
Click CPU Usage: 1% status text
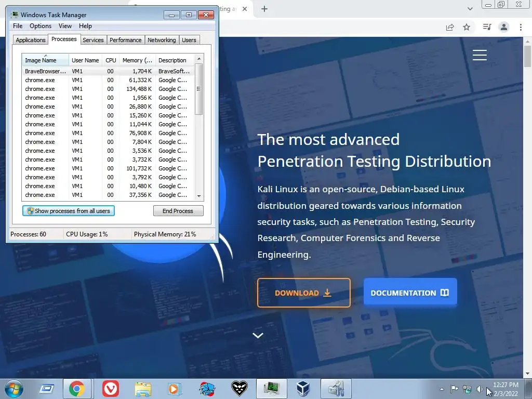click(87, 234)
